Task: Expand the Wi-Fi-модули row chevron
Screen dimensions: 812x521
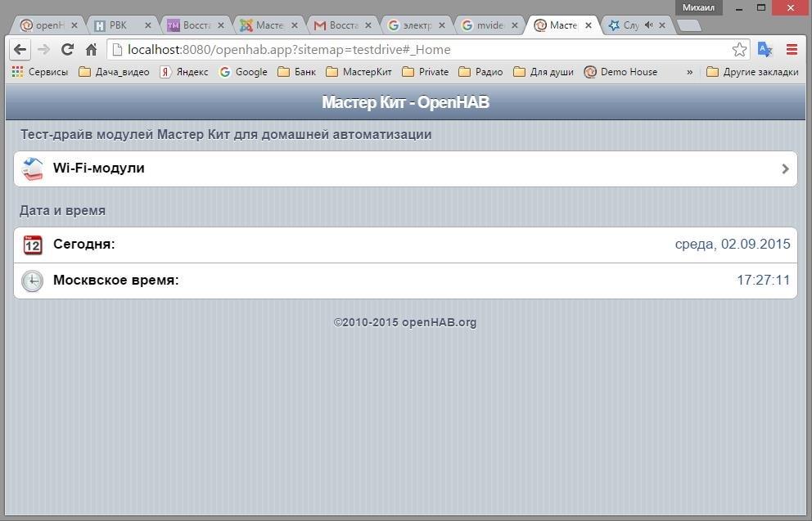Action: 785,168
